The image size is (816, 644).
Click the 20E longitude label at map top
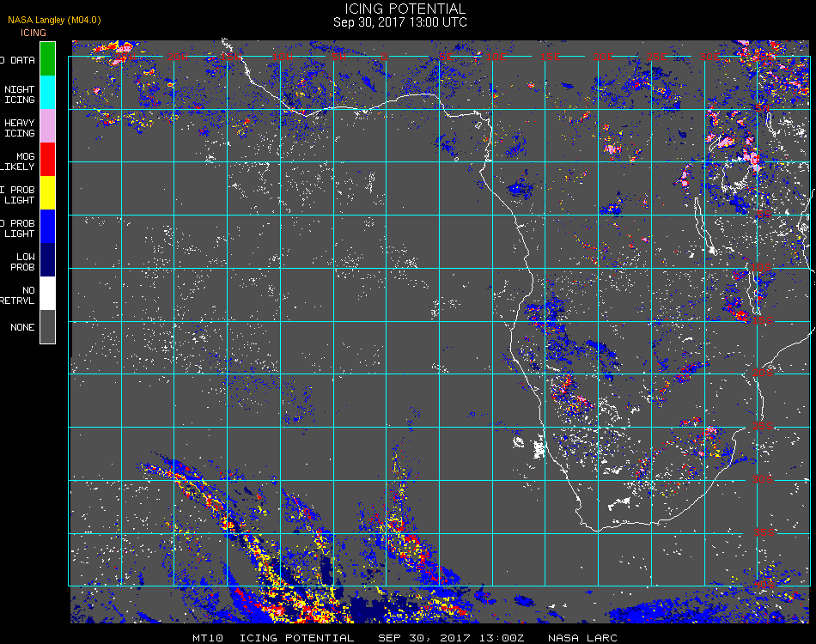tap(604, 57)
